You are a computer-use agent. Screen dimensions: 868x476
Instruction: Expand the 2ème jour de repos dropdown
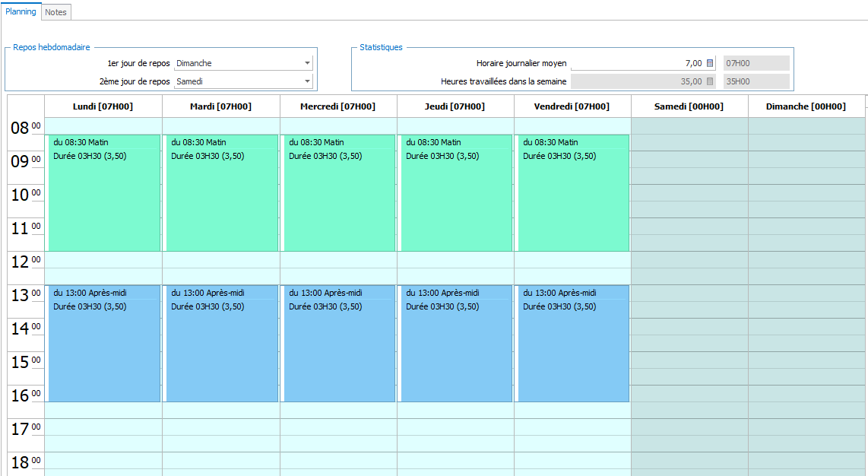pyautogui.click(x=307, y=81)
